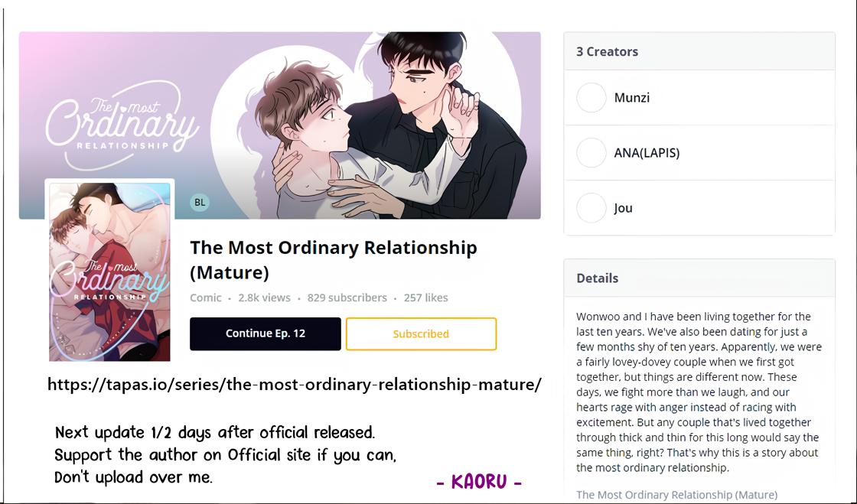
Task: Click ANA(LAPIS) creator avatar
Action: pyautogui.click(x=591, y=153)
